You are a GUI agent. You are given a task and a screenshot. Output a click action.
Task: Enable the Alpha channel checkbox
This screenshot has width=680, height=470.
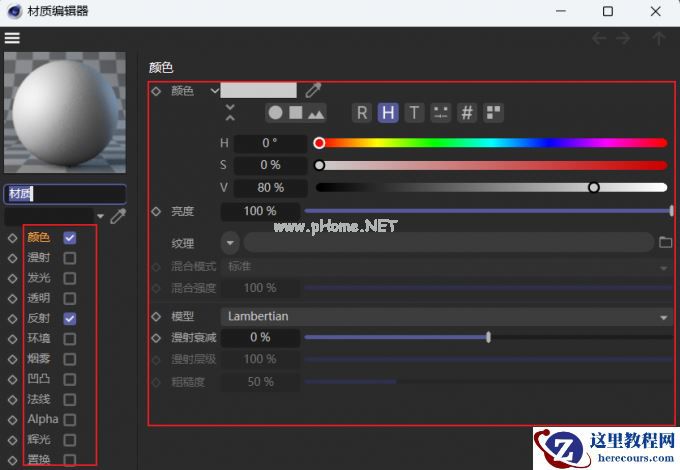[x=70, y=420]
